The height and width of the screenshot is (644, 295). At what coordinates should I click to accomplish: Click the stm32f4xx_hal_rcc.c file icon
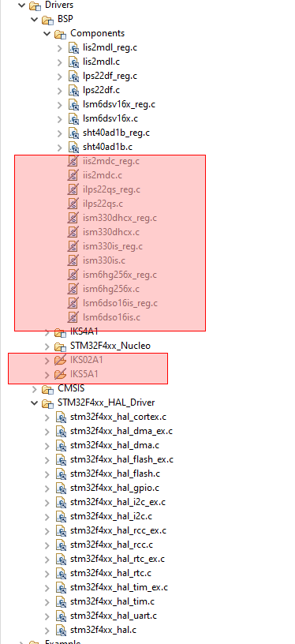click(61, 545)
